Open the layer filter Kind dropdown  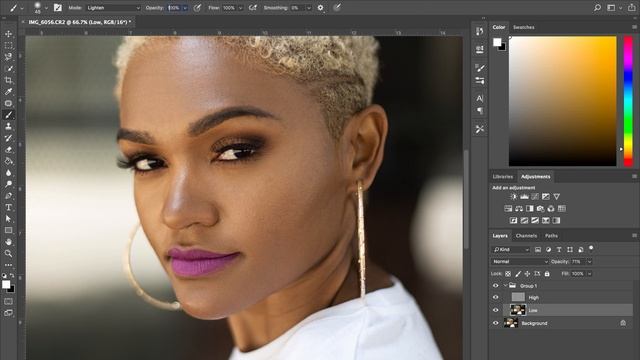click(511, 249)
